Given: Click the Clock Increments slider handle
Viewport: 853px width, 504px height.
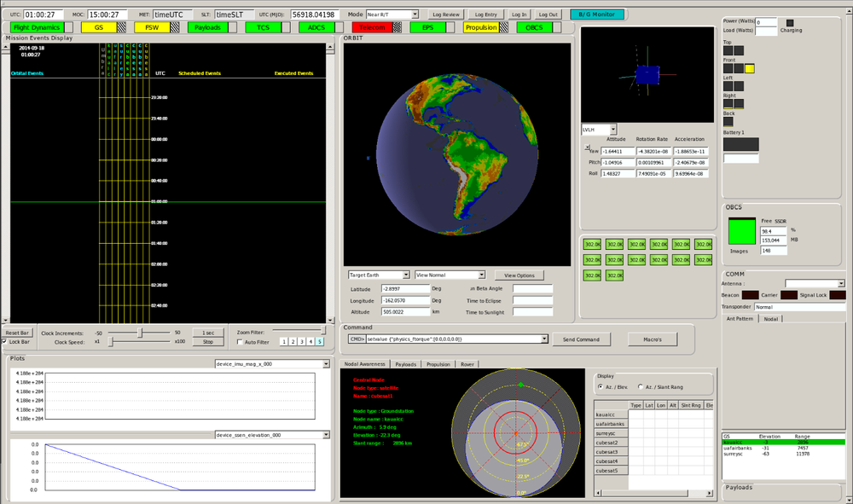Looking at the screenshot, I should (x=140, y=333).
